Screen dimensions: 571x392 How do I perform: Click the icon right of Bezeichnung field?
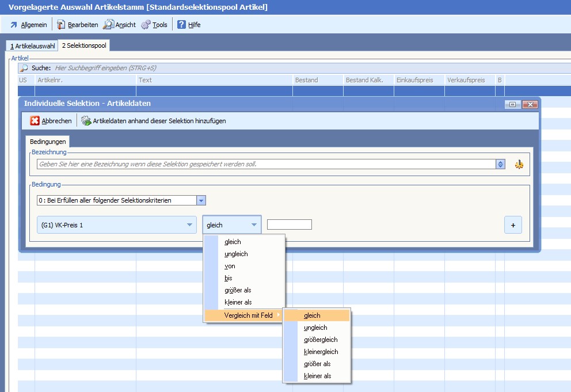tap(519, 164)
